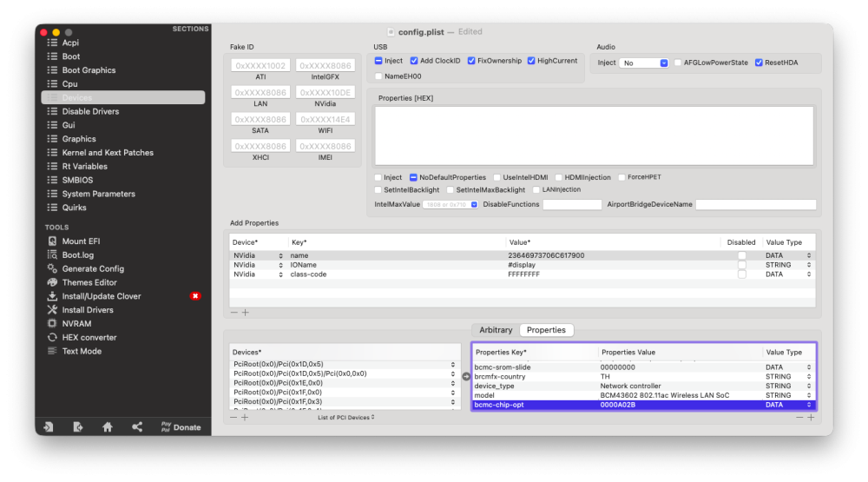Open the Mount EFI tool
The image size is (868, 482).
(x=81, y=241)
